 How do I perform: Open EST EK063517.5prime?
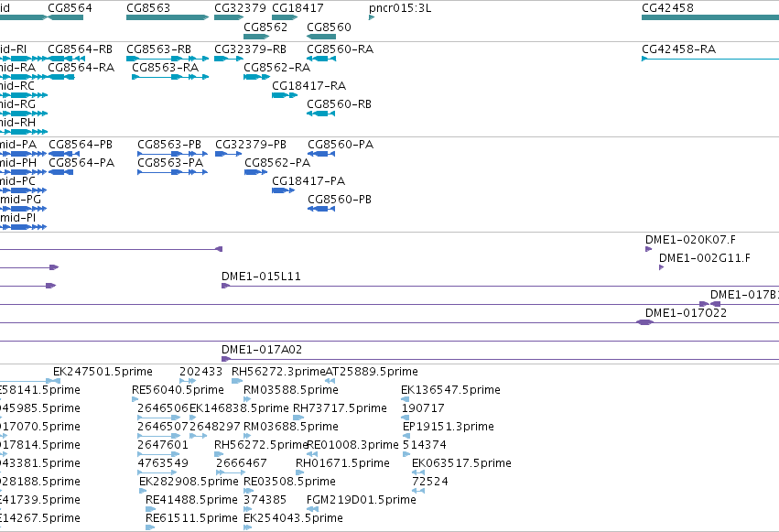[418, 472]
